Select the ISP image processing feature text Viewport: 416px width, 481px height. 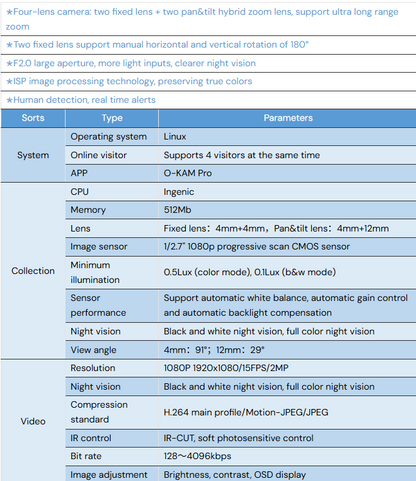click(x=129, y=81)
